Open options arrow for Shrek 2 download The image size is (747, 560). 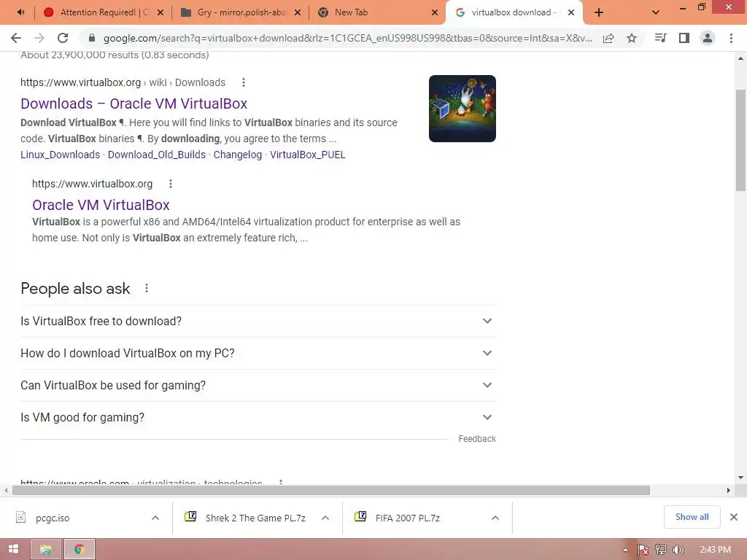pyautogui.click(x=325, y=518)
